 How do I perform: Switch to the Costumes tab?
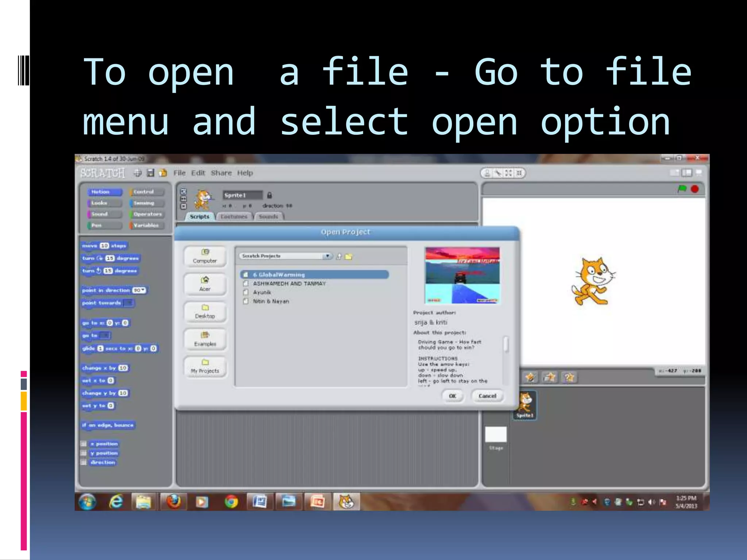coord(234,217)
